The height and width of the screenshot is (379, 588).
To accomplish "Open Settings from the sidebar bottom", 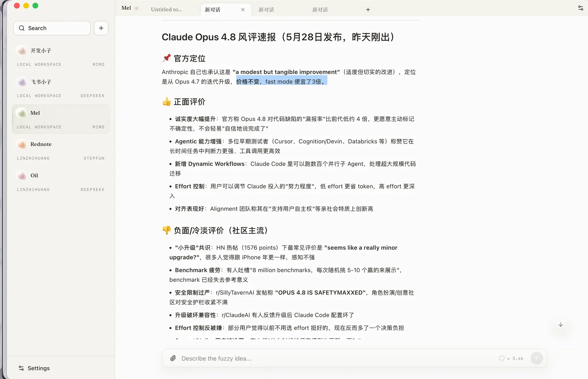I will [x=34, y=368].
